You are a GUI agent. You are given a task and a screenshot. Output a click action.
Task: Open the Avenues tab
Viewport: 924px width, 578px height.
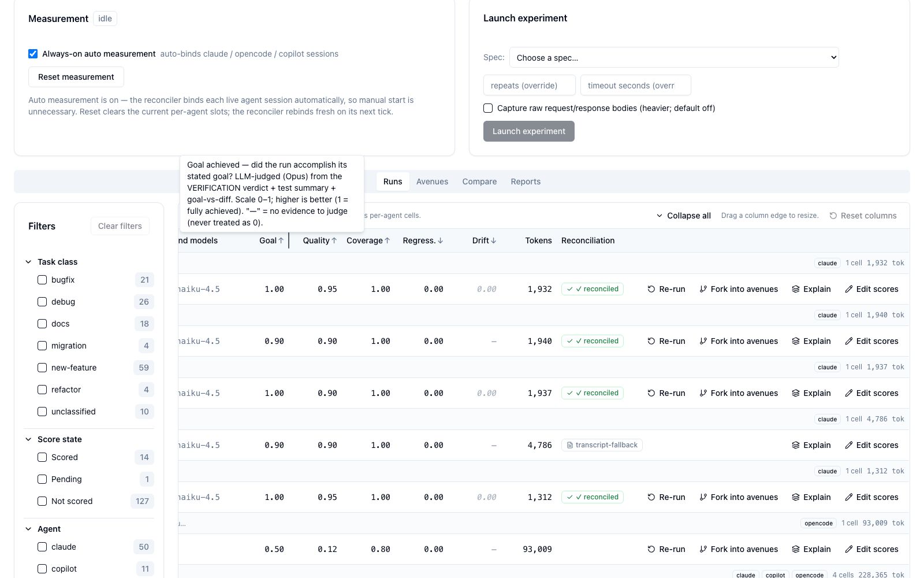pos(432,181)
